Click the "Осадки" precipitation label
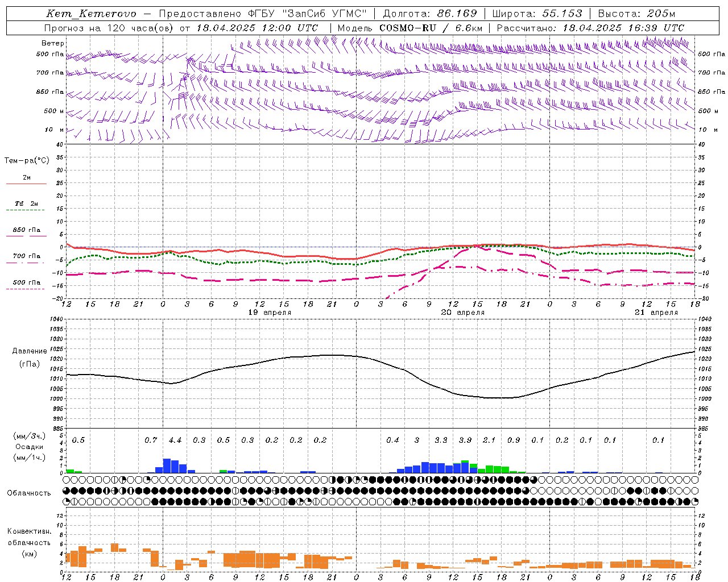 pyautogui.click(x=30, y=447)
